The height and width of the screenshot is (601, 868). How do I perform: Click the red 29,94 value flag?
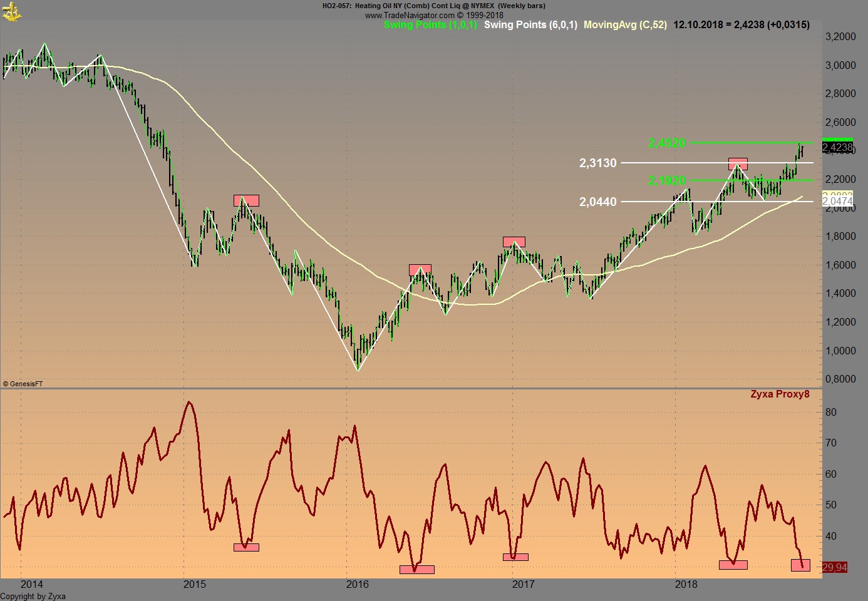tap(834, 567)
